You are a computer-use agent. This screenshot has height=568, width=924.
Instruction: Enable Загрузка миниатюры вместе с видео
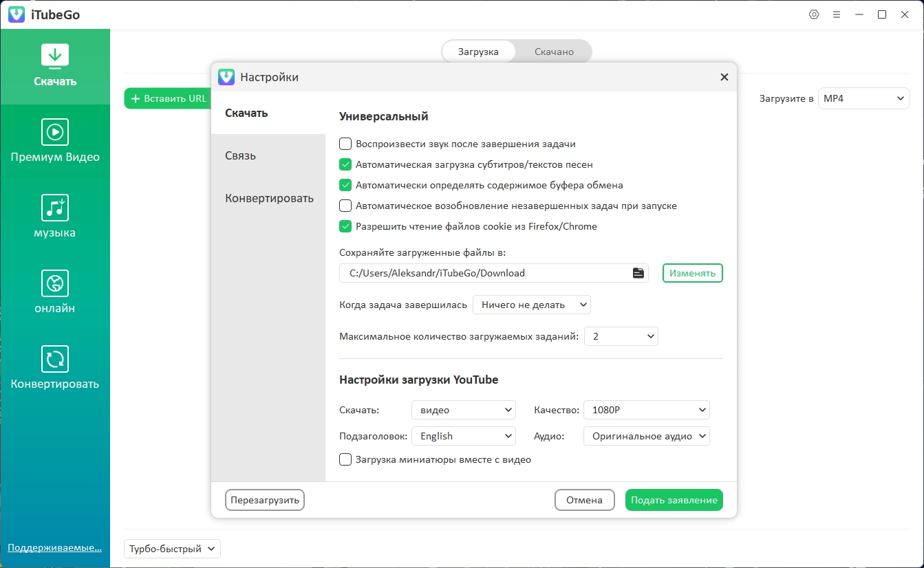pyautogui.click(x=345, y=459)
